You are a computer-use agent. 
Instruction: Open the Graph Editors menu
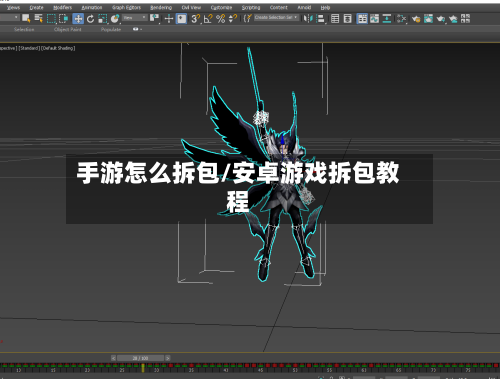pos(126,7)
